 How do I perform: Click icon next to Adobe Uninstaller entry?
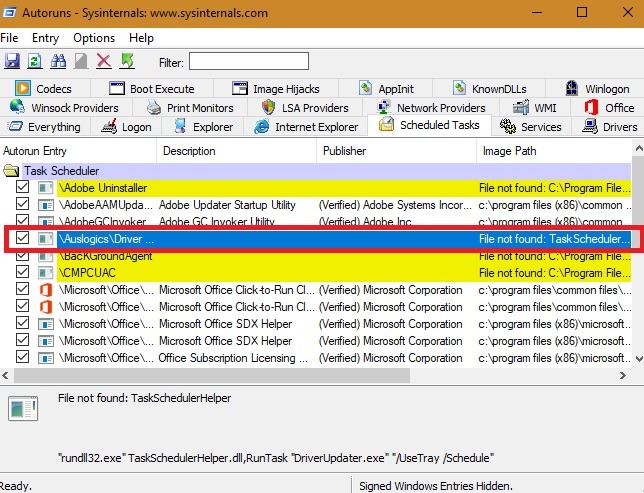coord(45,188)
